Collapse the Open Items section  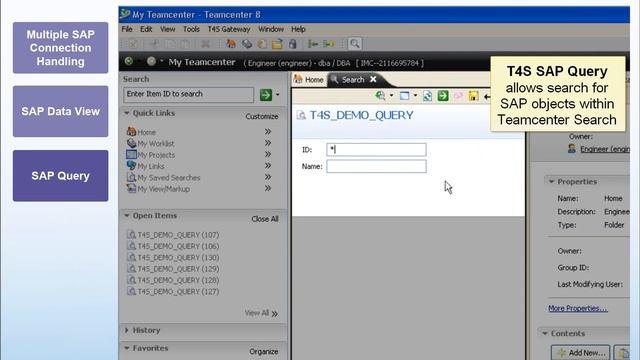click(127, 216)
